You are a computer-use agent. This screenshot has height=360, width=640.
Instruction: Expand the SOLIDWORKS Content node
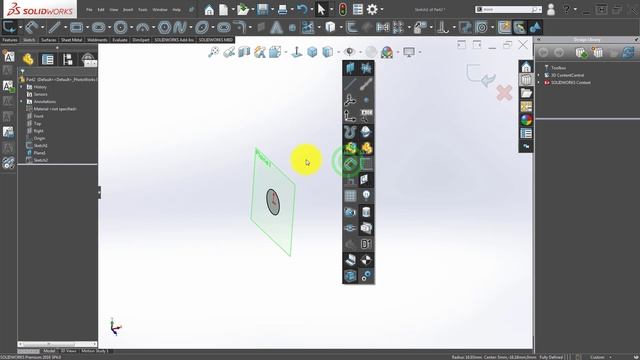click(x=539, y=82)
